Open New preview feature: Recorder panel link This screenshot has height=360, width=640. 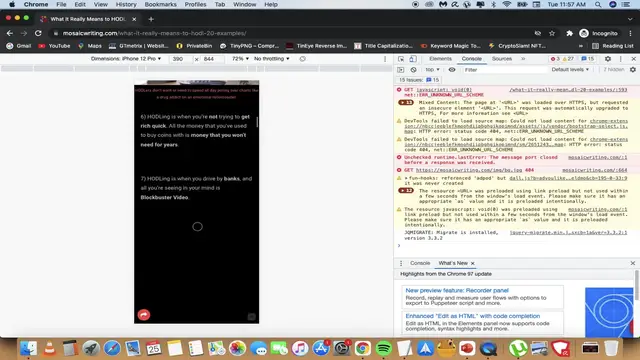[x=457, y=291]
